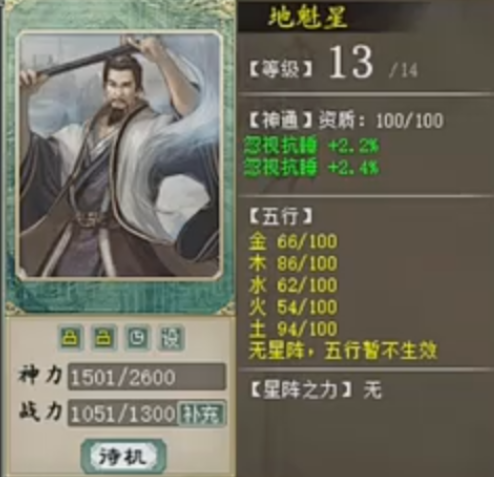Select the 等级 13 level display
494x477 pixels.
[x=333, y=63]
